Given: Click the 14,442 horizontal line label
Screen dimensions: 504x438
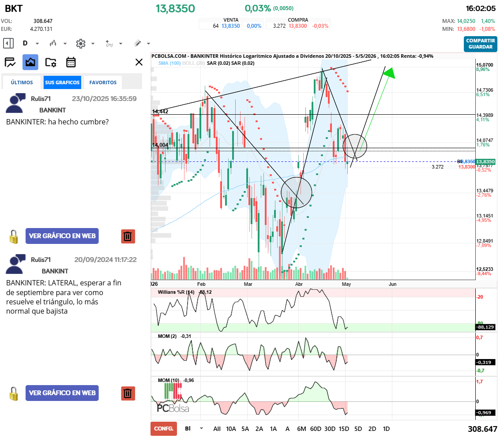Looking at the screenshot, I should tap(160, 112).
